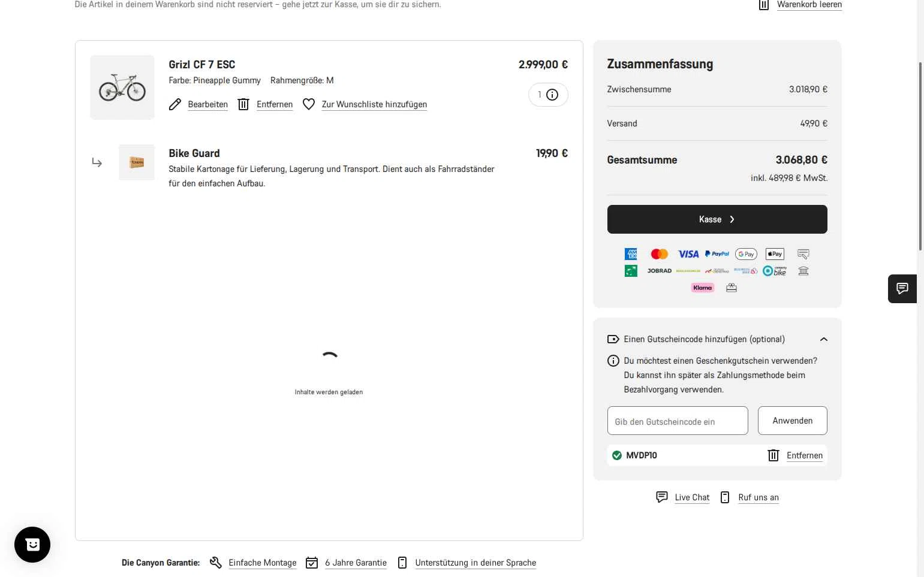
Task: Click the Zwischensumme amount 3.018,90 €
Action: [x=808, y=89]
